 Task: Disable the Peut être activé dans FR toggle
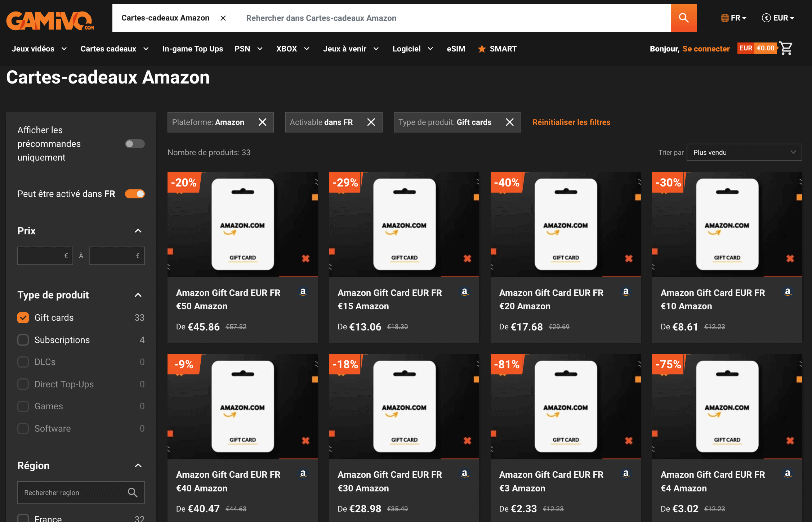(x=135, y=194)
